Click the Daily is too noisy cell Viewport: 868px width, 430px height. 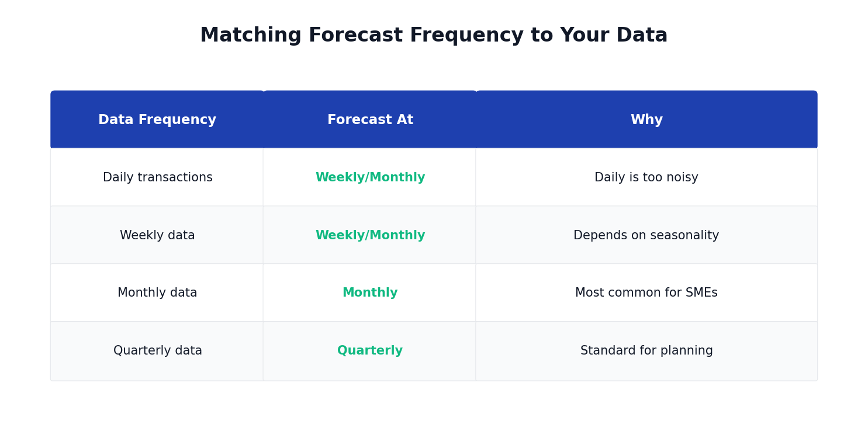pyautogui.click(x=646, y=178)
